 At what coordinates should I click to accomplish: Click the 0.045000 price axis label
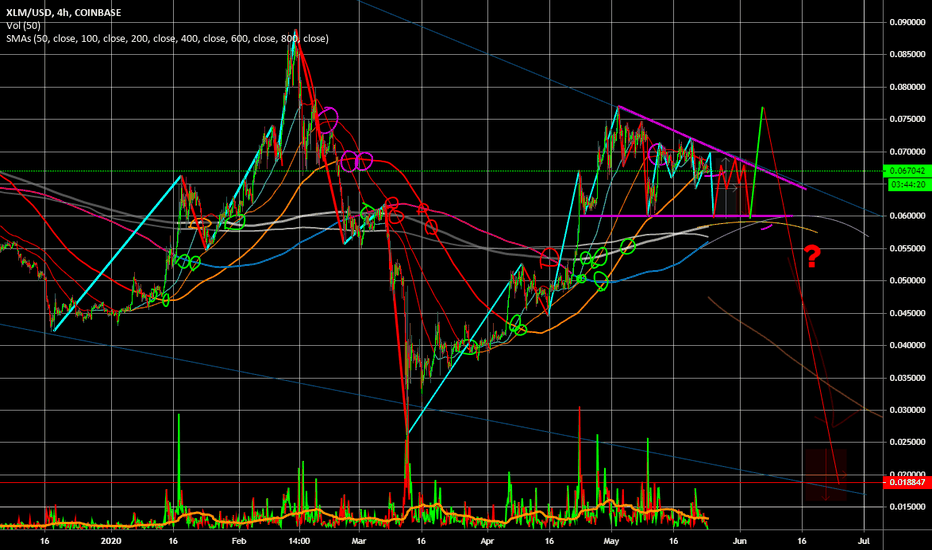click(x=908, y=313)
